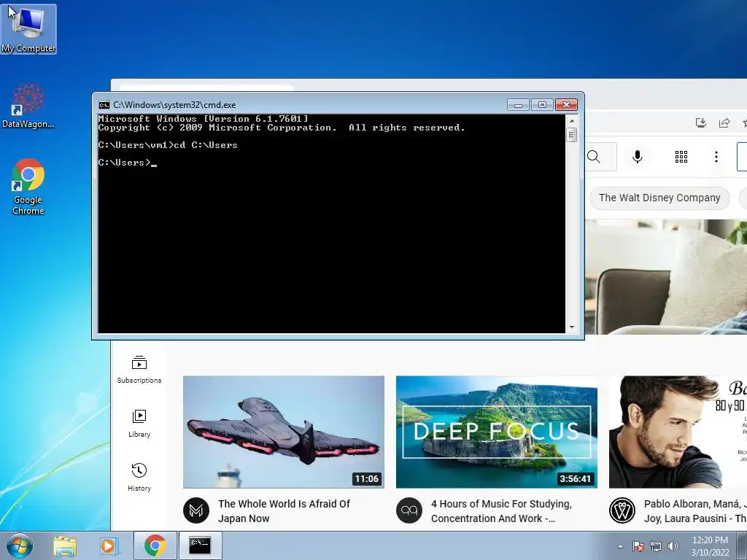747x560 pixels.
Task: Open Windows Explorer from taskbar
Action: point(65,545)
